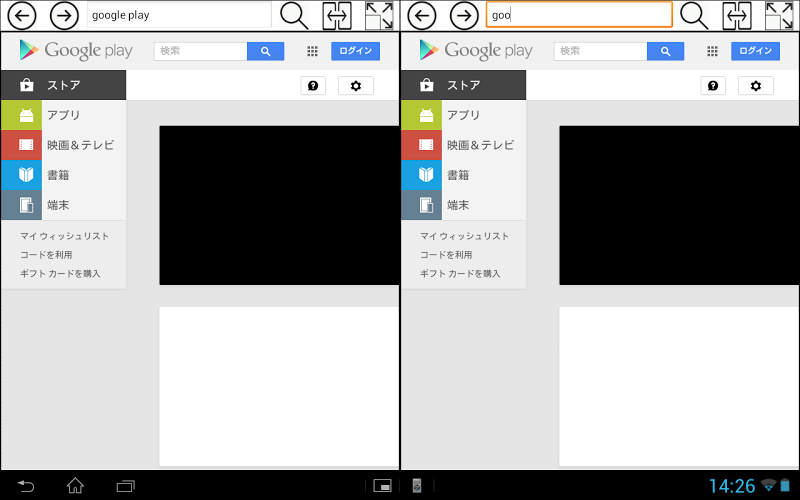Open settings gear button in right pane
Image resolution: width=800 pixels, height=500 pixels.
[756, 86]
